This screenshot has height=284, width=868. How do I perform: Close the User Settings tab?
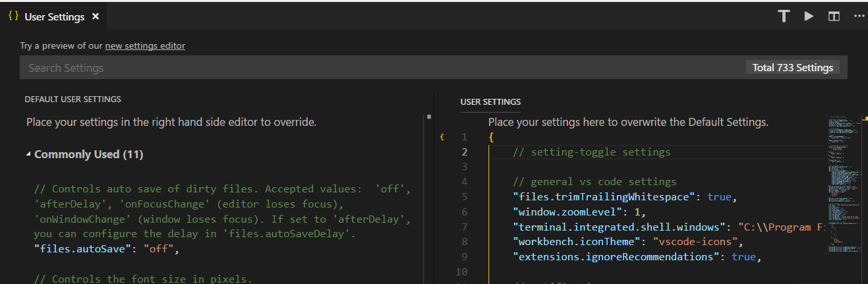(x=96, y=16)
